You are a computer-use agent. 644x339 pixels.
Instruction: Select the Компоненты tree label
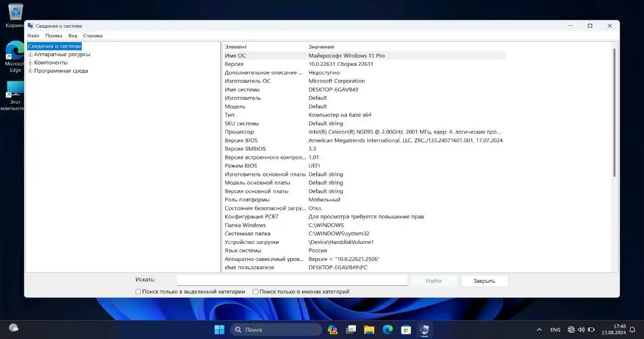pos(51,62)
